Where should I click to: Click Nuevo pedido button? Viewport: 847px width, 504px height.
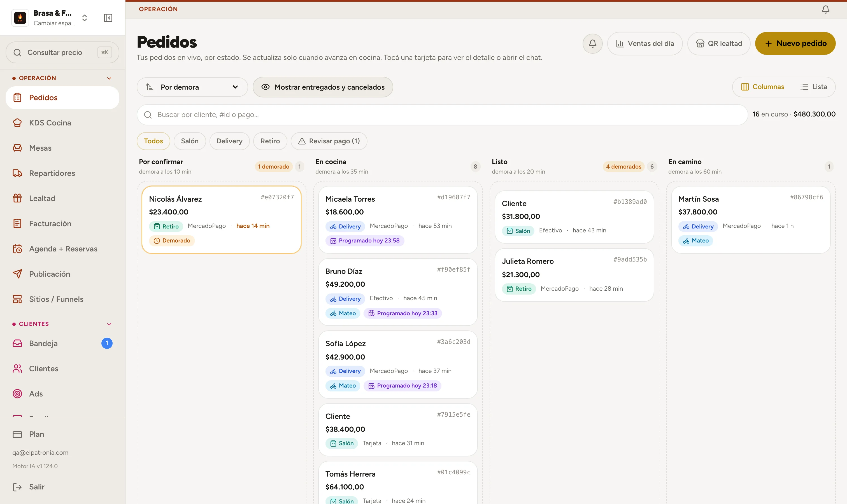click(x=795, y=43)
